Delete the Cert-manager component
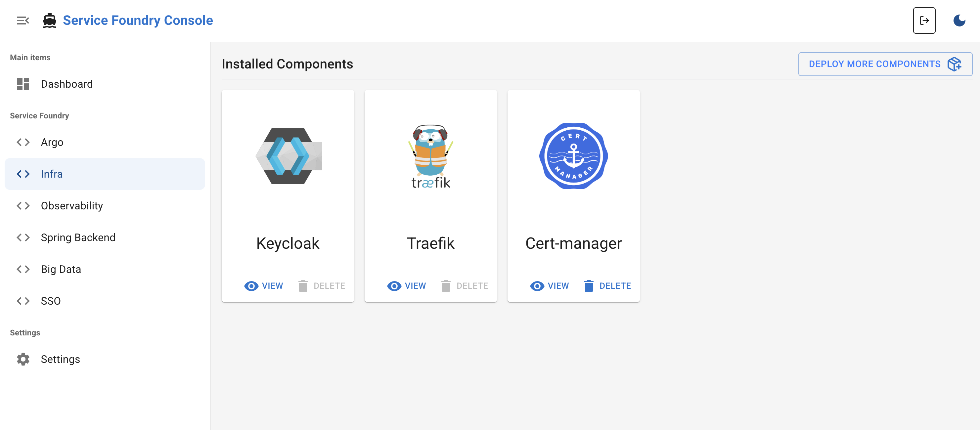The image size is (980, 430). tap(607, 286)
